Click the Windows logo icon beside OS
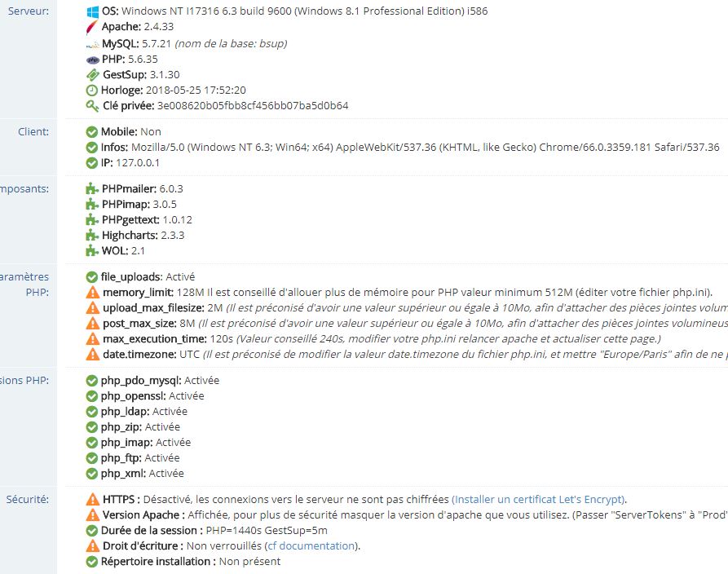The width and height of the screenshot is (728, 574). [93, 12]
